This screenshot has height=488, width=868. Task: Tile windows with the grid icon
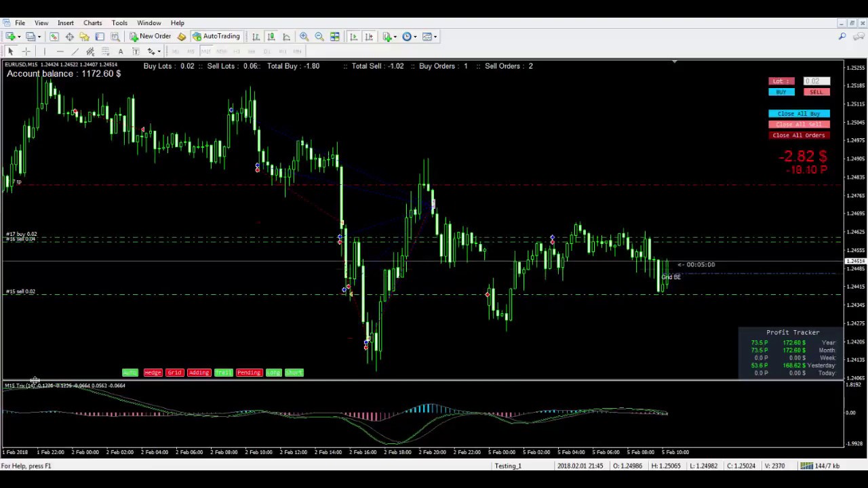(x=335, y=37)
